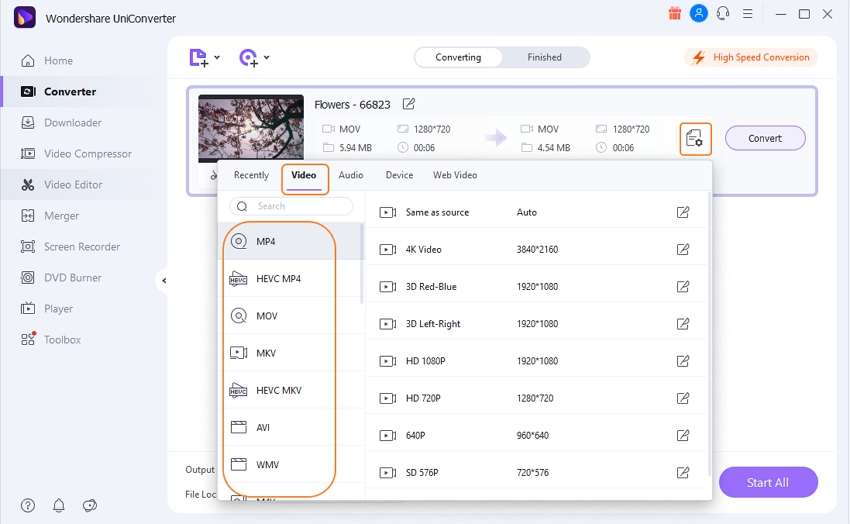
Task: Choose WMV format from list
Action: (290, 464)
